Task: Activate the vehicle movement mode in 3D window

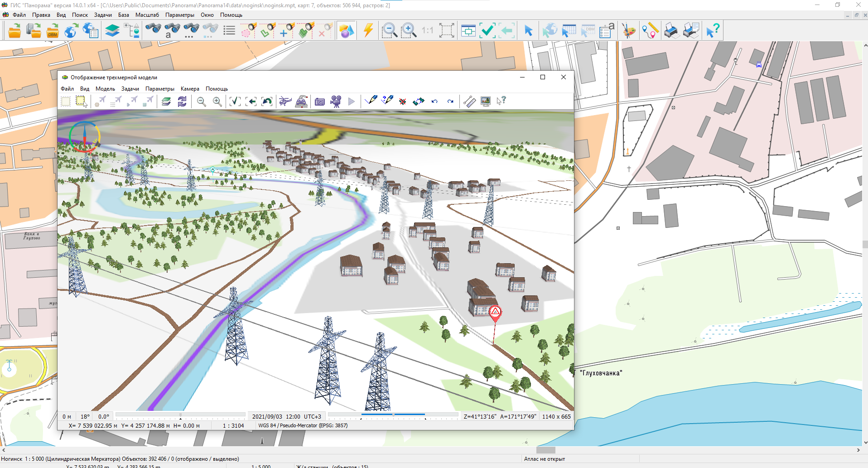Action: click(301, 101)
